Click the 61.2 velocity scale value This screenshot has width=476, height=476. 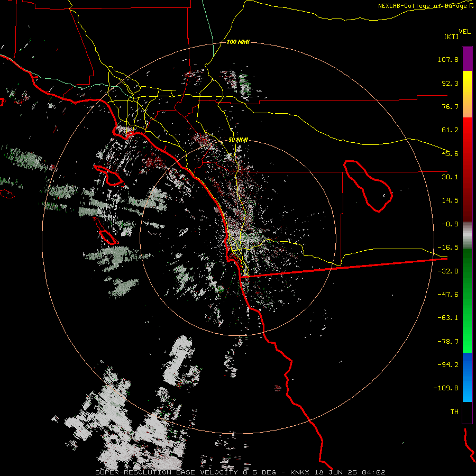tap(450, 130)
